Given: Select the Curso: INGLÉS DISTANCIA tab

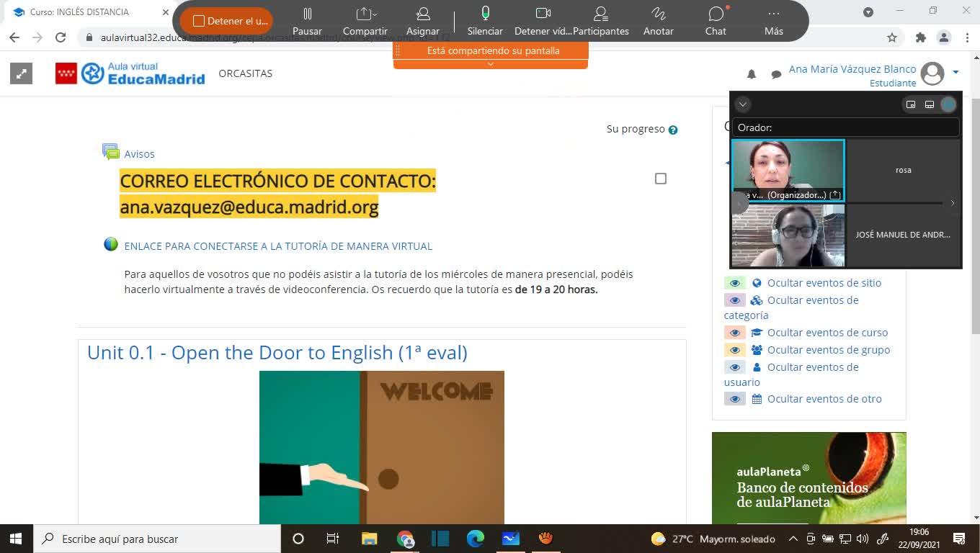Looking at the screenshot, I should 90,12.
